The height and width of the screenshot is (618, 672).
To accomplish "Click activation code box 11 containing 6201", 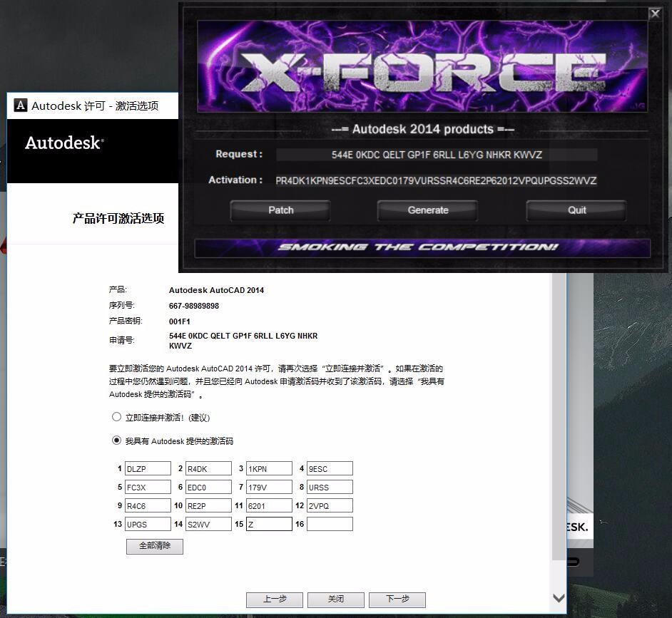I will (x=269, y=505).
